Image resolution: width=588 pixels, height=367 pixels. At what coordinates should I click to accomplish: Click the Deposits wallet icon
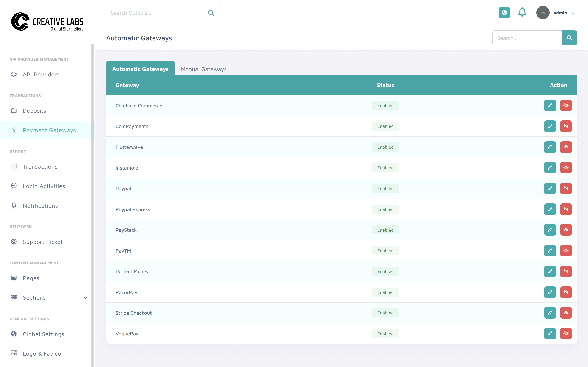pos(14,110)
